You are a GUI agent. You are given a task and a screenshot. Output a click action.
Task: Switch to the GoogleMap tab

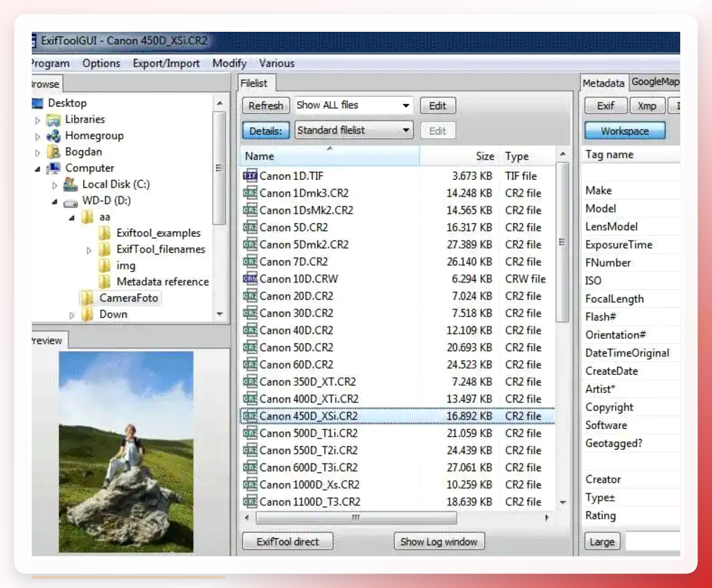[x=655, y=82]
